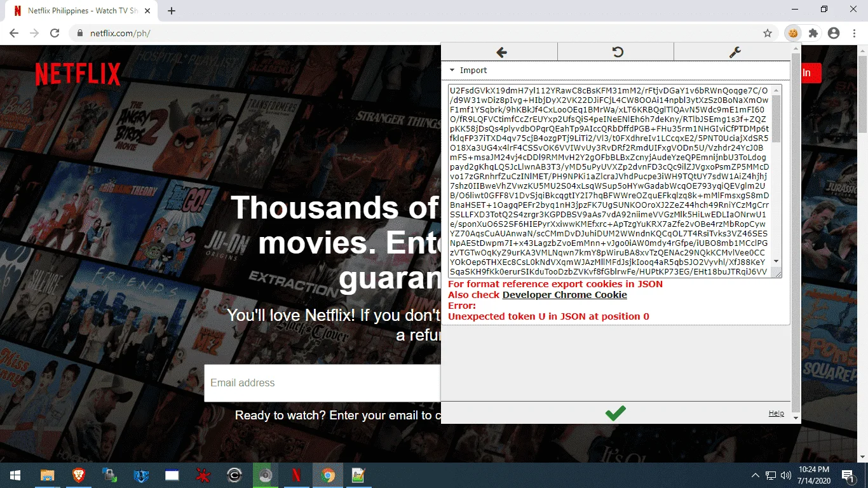Click the volume icon in the system tray

786,475
